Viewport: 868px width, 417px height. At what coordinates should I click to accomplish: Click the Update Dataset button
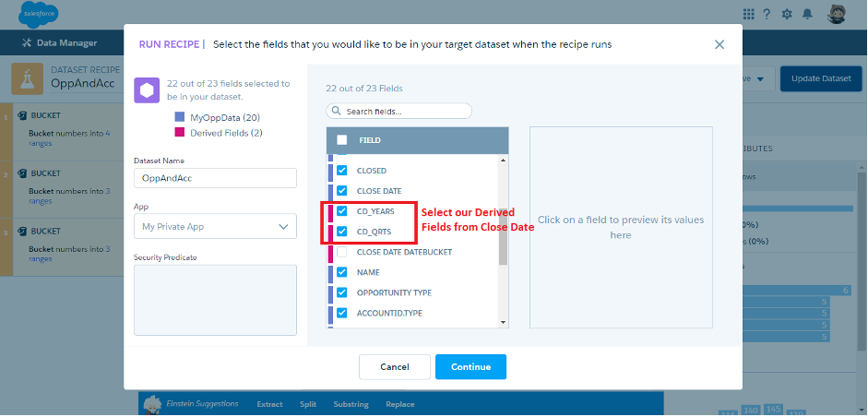(821, 78)
